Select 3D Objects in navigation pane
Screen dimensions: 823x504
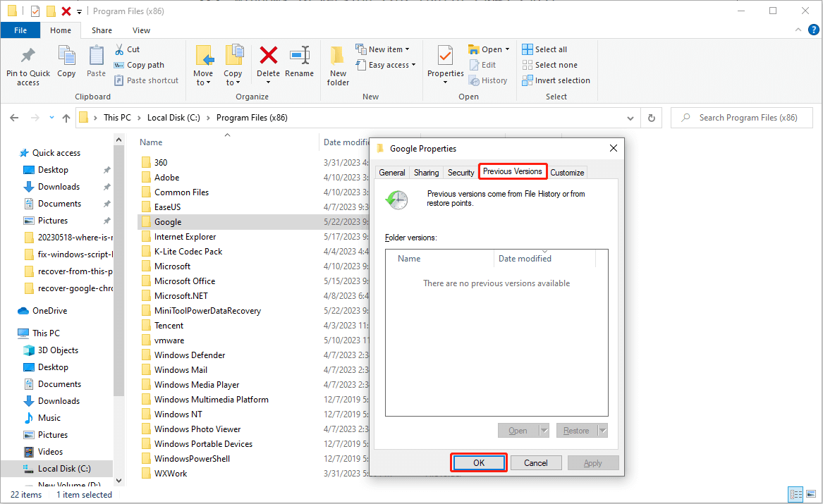point(58,350)
